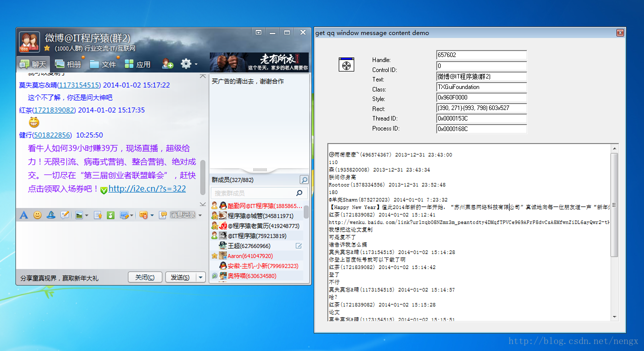Select member 程序猿@城管(345811971)
The width and height of the screenshot is (644, 351).
pos(257,215)
